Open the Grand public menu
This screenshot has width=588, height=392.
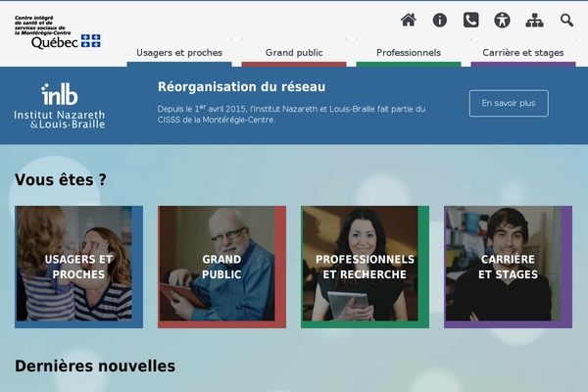(x=294, y=53)
